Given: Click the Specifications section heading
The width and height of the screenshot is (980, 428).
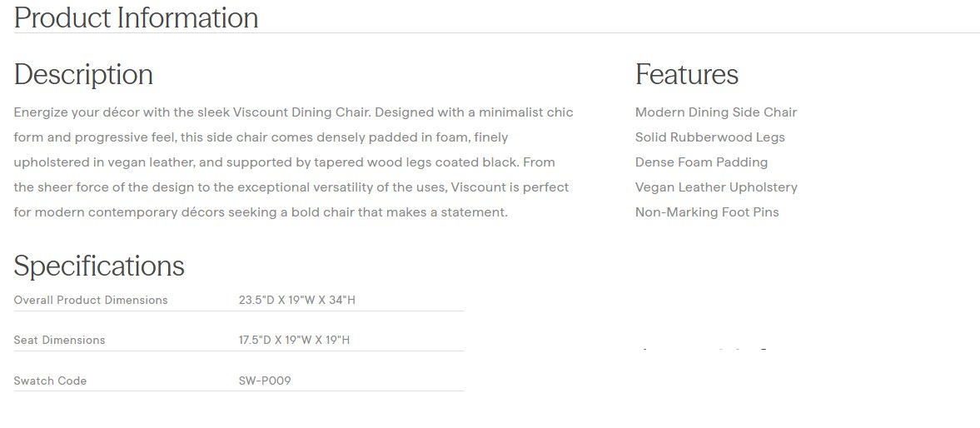Looking at the screenshot, I should 99,266.
